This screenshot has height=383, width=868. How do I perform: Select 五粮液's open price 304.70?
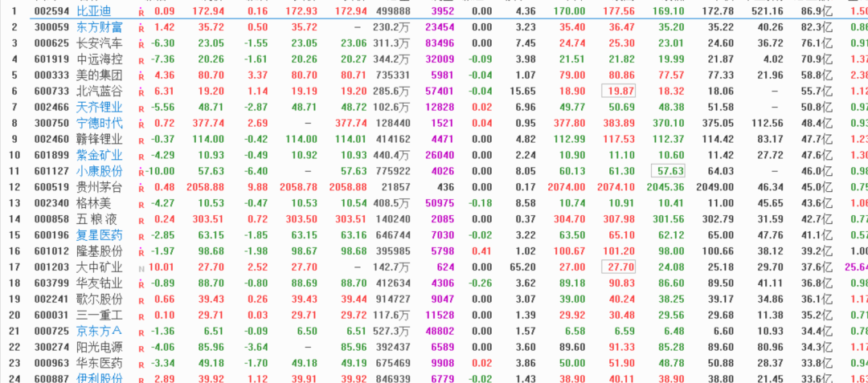coord(569,219)
